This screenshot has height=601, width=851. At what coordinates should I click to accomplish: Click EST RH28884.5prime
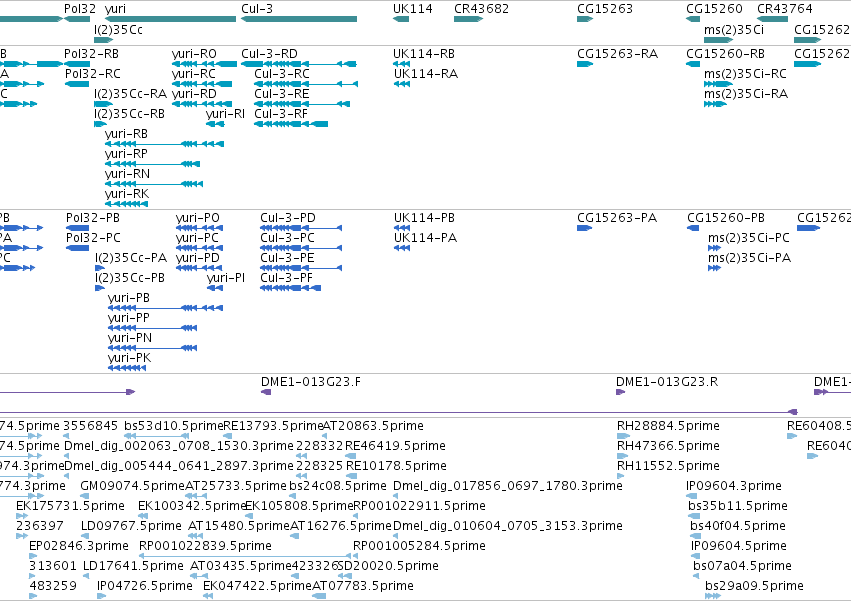click(669, 426)
